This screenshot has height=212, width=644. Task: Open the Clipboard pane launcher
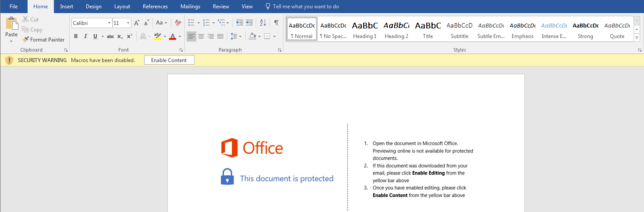point(66,50)
